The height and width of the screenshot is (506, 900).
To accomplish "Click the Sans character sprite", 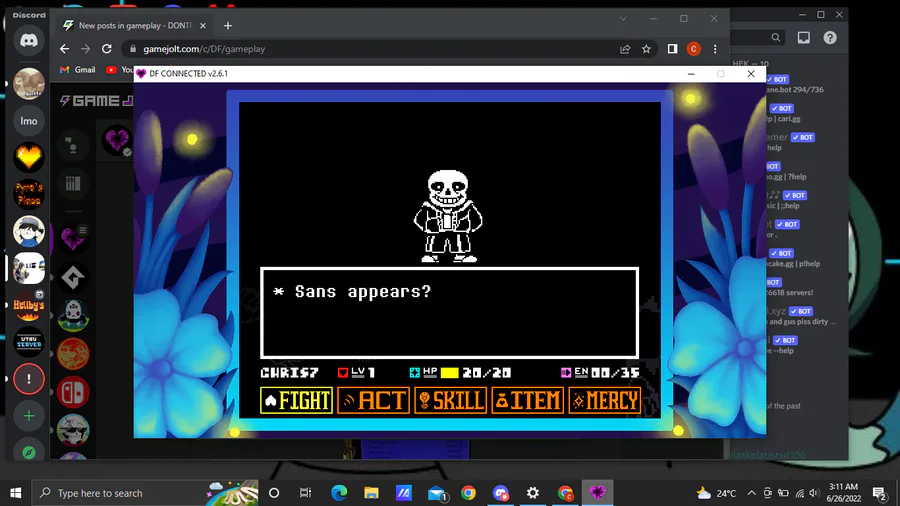I will 448,216.
